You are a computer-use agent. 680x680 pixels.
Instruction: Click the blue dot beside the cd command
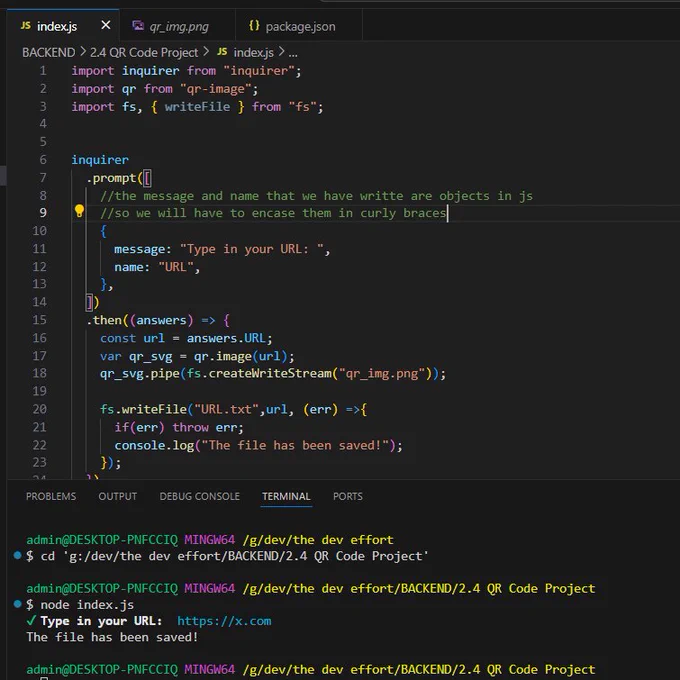pyautogui.click(x=17, y=555)
